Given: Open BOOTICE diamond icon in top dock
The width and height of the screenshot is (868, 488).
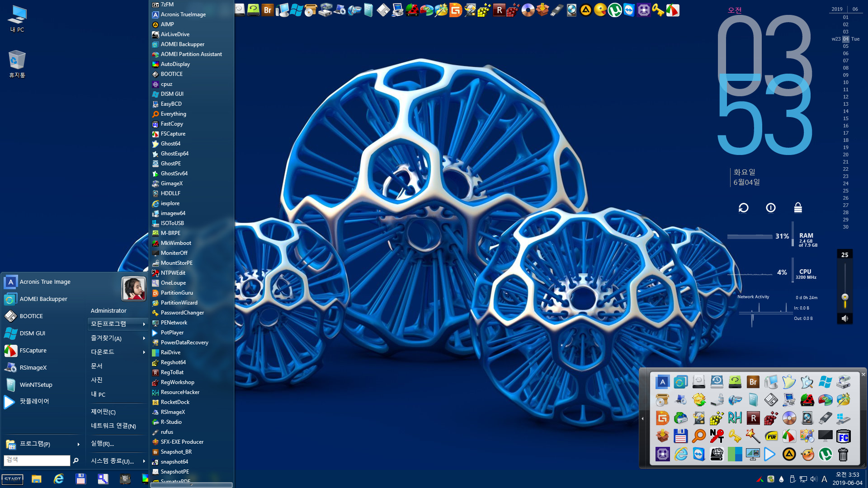Looking at the screenshot, I should [383, 10].
